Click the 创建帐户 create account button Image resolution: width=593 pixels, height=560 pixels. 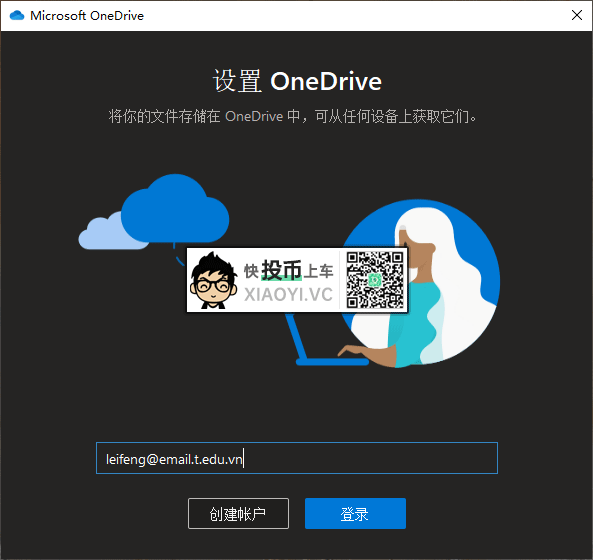click(238, 513)
